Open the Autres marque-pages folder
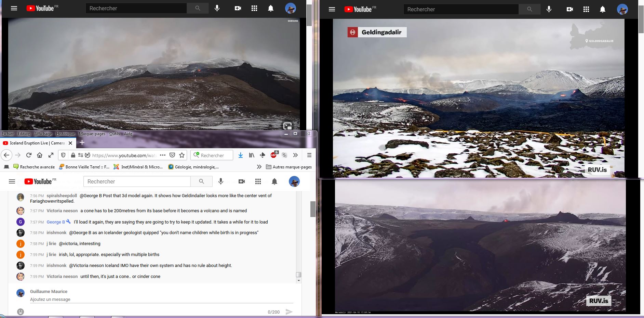The height and width of the screenshot is (318, 644). click(289, 167)
